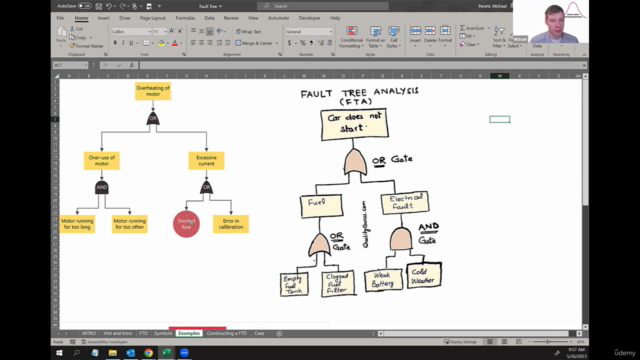Click the Top Align icon
Screen dimensions: 640x360
pyautogui.click(x=193, y=31)
